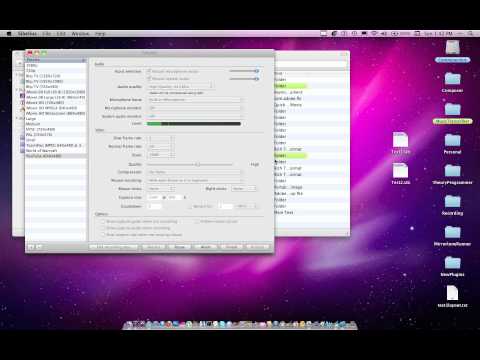This screenshot has width=480, height=360.
Task: Select the Recording folder on desktop
Action: coord(453,201)
